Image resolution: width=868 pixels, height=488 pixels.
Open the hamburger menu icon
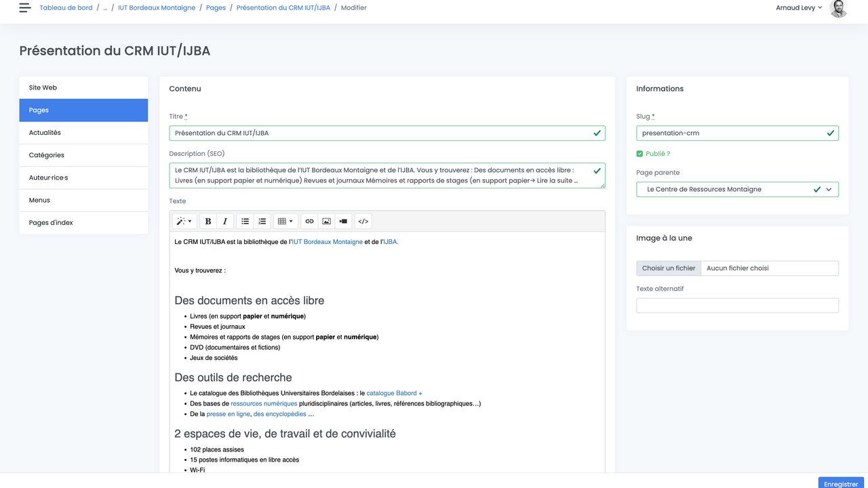(x=24, y=7)
